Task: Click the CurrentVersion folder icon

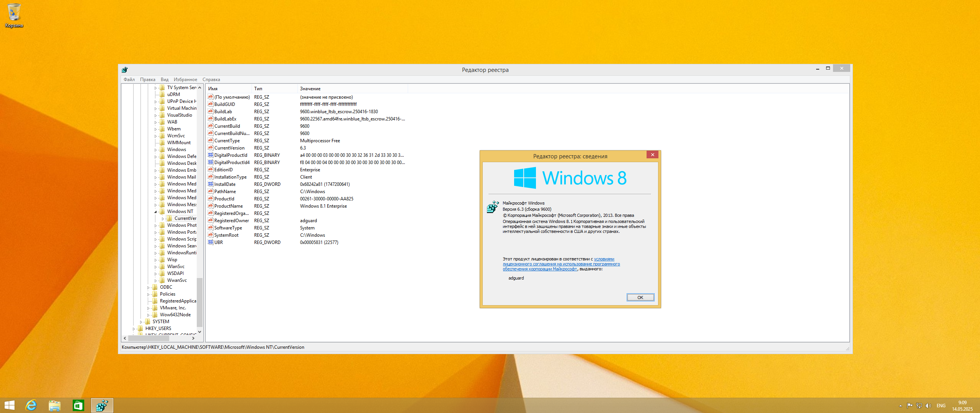Action: point(170,218)
